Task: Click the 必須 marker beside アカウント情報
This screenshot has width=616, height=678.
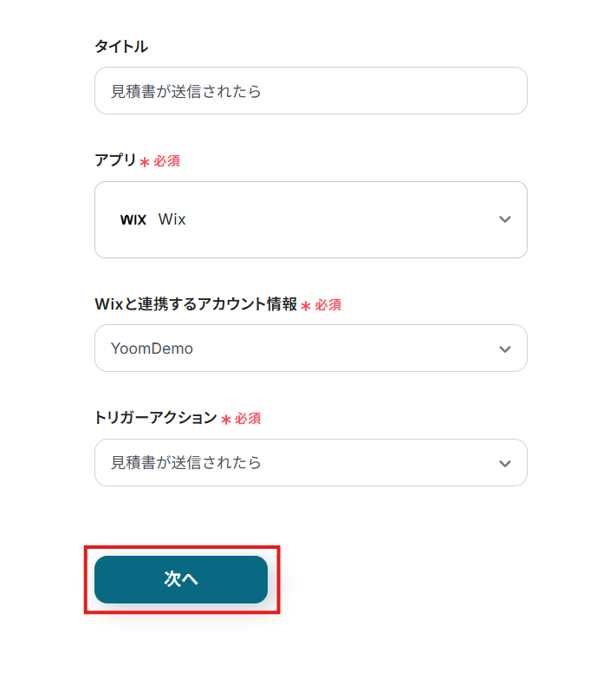Action: pyautogui.click(x=328, y=305)
